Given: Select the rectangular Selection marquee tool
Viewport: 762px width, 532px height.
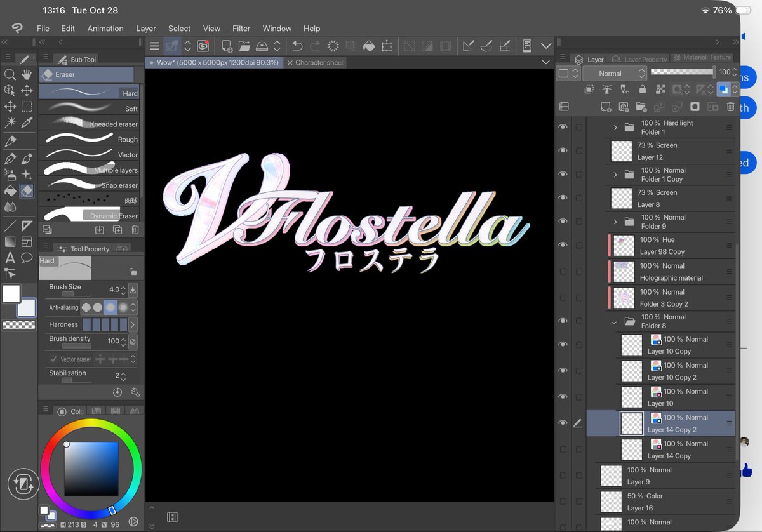Looking at the screenshot, I should pyautogui.click(x=27, y=107).
